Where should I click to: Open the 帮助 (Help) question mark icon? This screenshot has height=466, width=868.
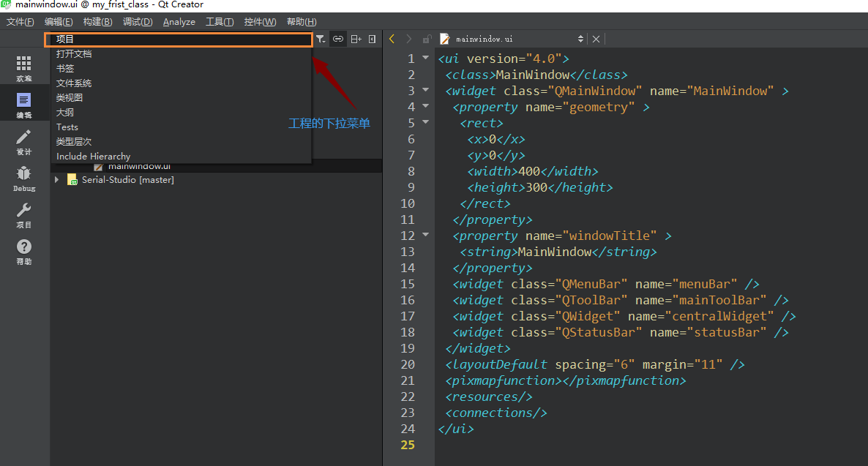pos(24,251)
